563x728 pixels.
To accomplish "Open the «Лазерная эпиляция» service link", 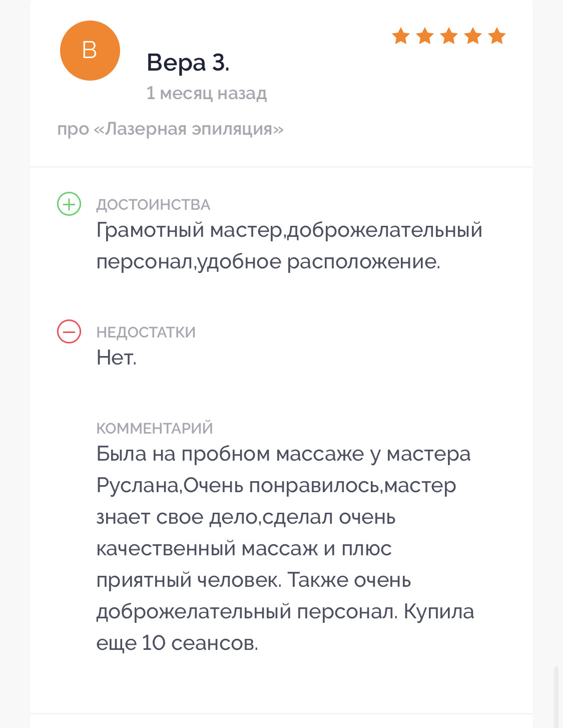I will [x=188, y=129].
